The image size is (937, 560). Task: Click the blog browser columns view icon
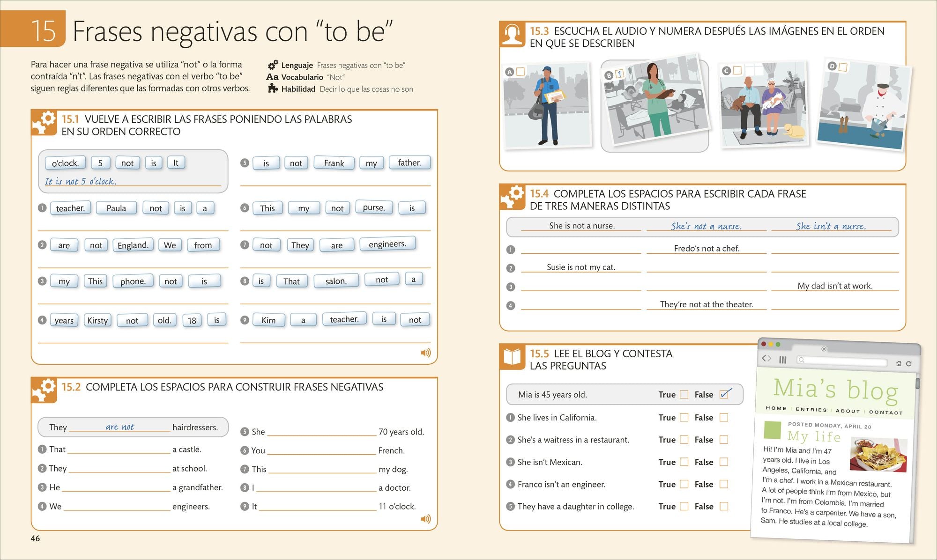(782, 360)
